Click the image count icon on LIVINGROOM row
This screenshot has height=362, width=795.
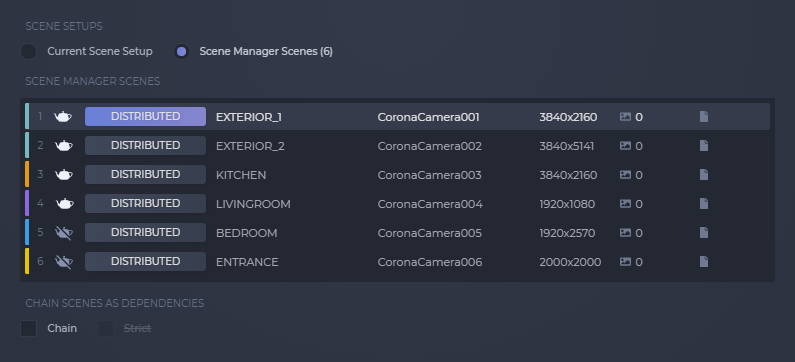pos(626,204)
